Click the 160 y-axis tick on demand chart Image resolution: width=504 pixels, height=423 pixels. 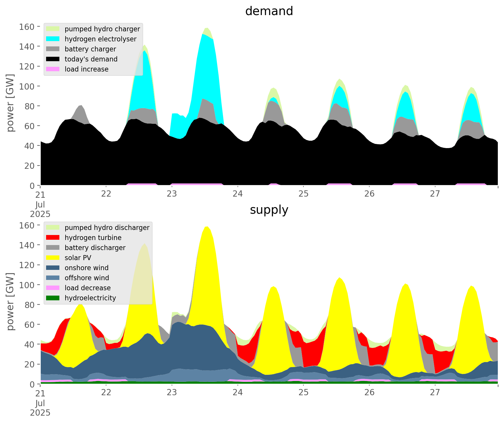pyautogui.click(x=27, y=27)
